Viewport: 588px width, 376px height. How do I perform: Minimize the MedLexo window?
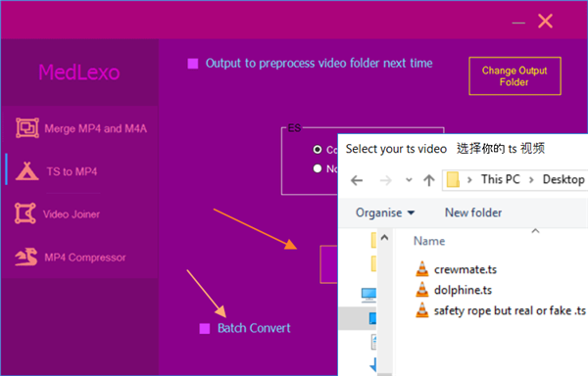[x=518, y=23]
